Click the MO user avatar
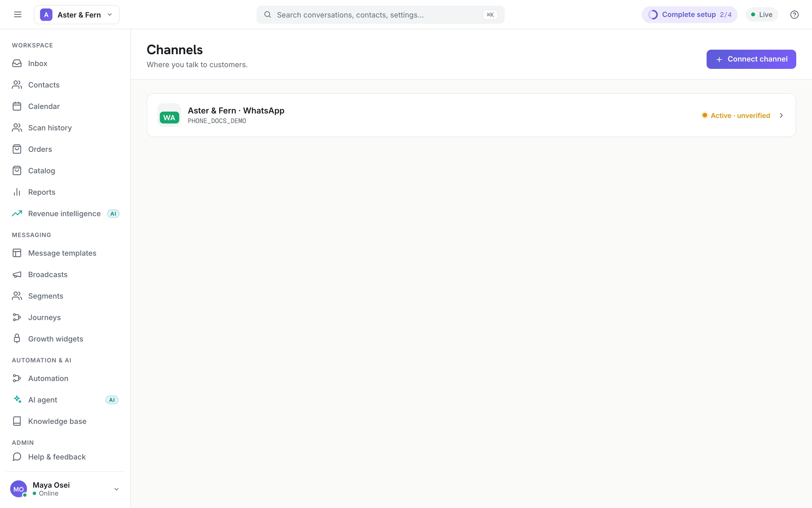Viewport: 812px width, 508px height. (x=18, y=489)
